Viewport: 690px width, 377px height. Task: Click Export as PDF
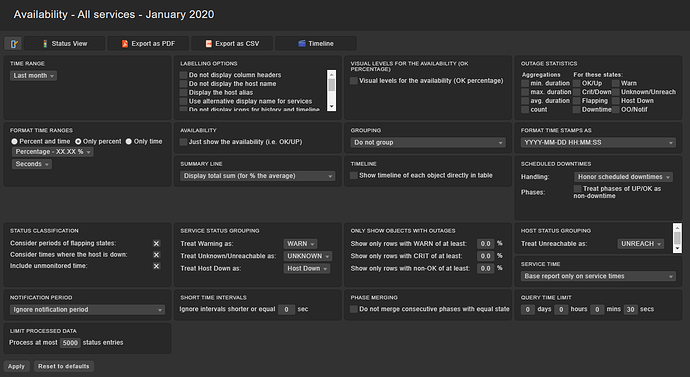(148, 44)
